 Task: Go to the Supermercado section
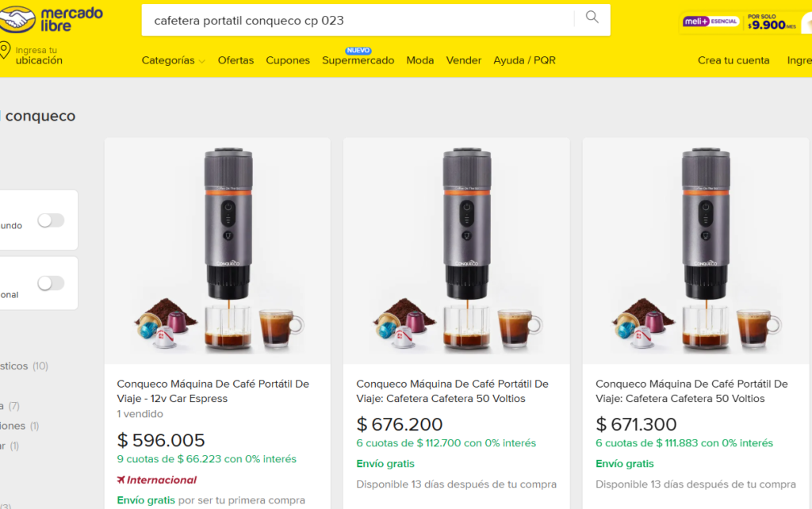(358, 60)
